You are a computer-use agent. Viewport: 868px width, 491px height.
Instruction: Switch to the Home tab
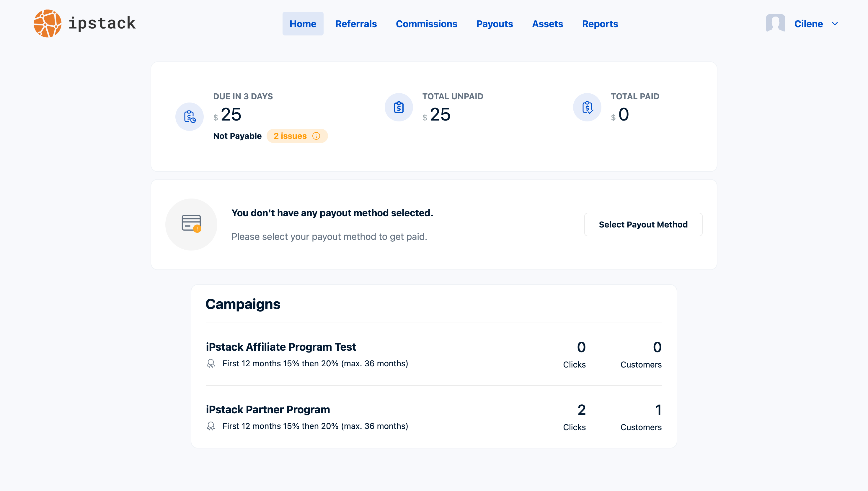(x=303, y=24)
